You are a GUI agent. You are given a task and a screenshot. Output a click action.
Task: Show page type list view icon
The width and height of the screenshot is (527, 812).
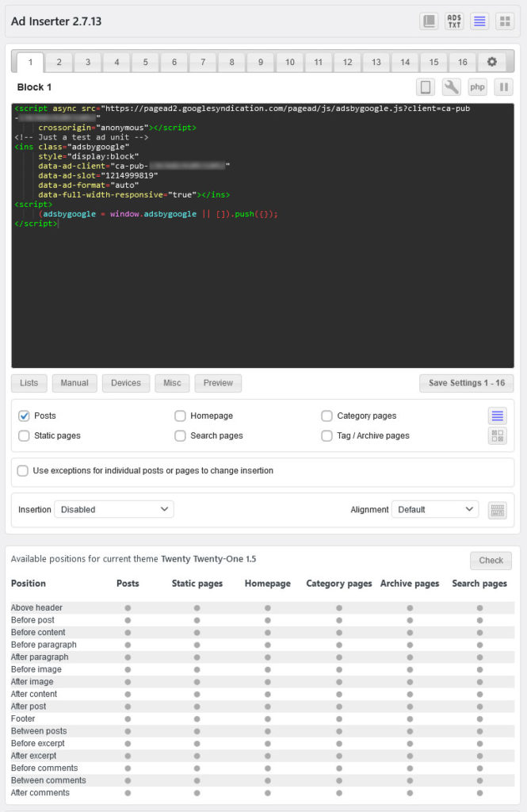(498, 416)
